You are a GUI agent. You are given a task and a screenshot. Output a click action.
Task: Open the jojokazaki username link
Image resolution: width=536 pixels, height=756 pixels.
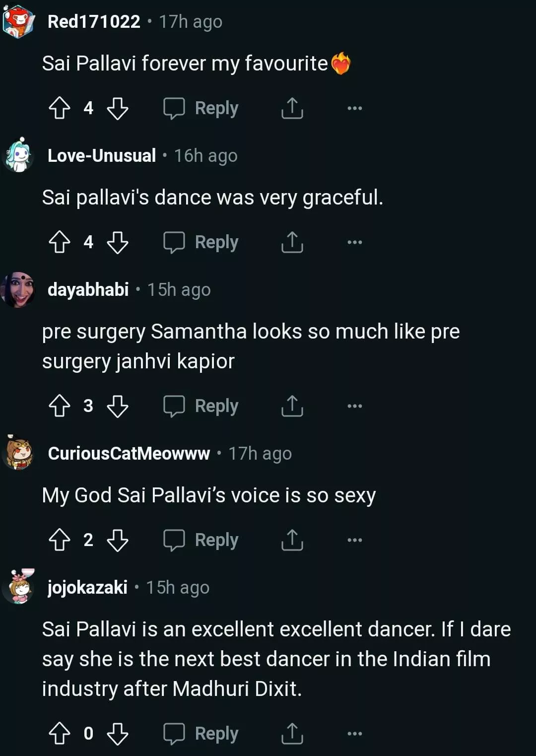click(87, 587)
